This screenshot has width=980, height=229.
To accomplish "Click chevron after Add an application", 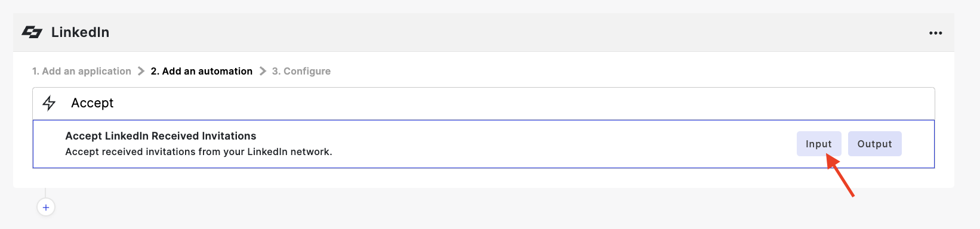I will coord(141,71).
